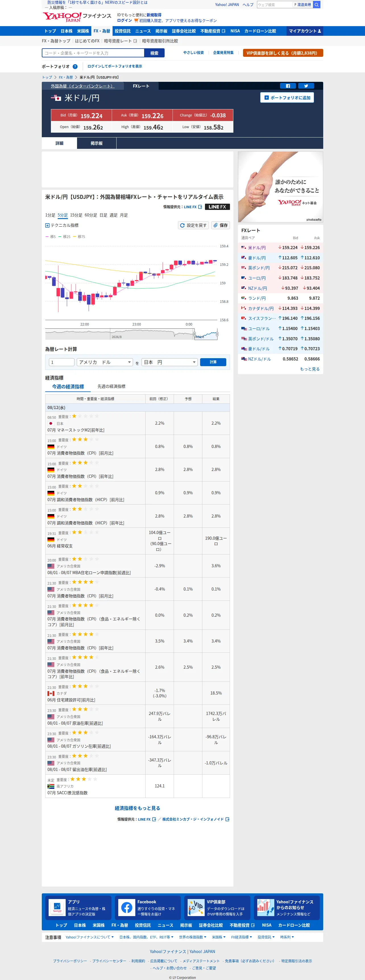The image size is (365, 980).
Task: Focus the stock code keyword search field
Action: 93,53
